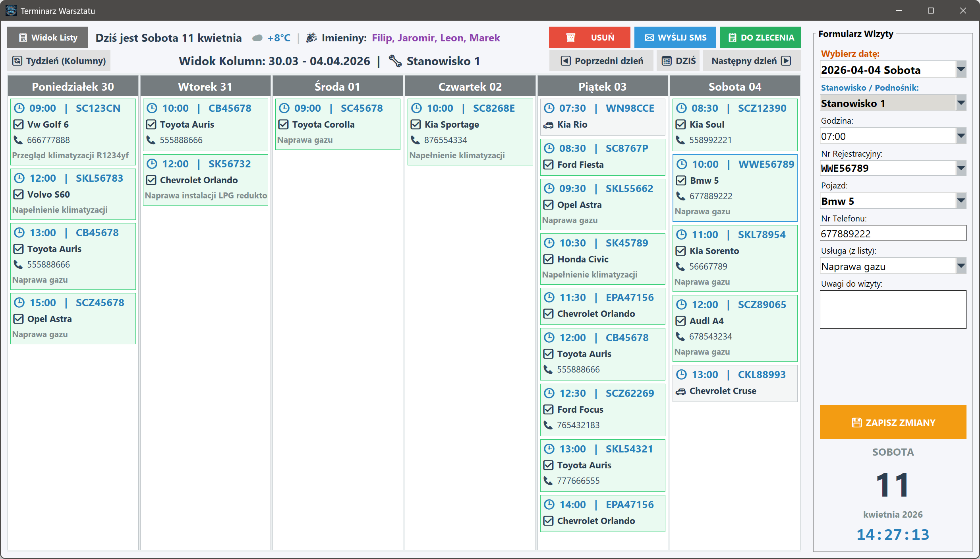Image resolution: width=980 pixels, height=559 pixels.
Task: Click the clock icon on 09:00 SC123CN visit
Action: [19, 108]
